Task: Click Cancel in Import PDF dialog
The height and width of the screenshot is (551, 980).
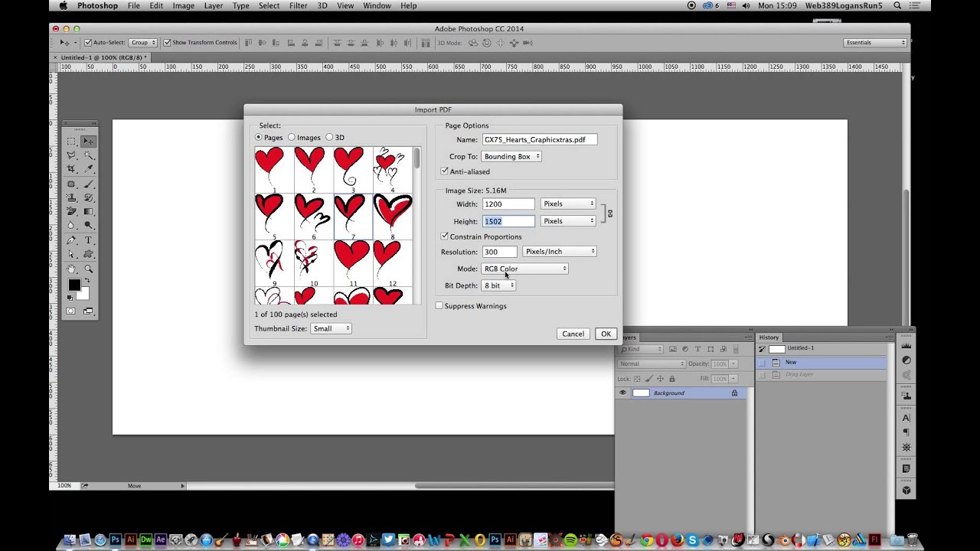Action: 573,334
